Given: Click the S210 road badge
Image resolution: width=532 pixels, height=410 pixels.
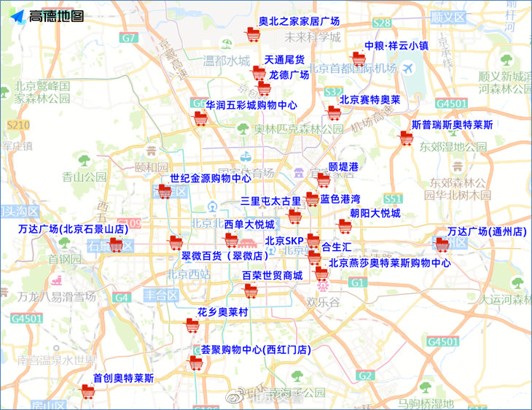Looking at the screenshot, I should 18,125.
